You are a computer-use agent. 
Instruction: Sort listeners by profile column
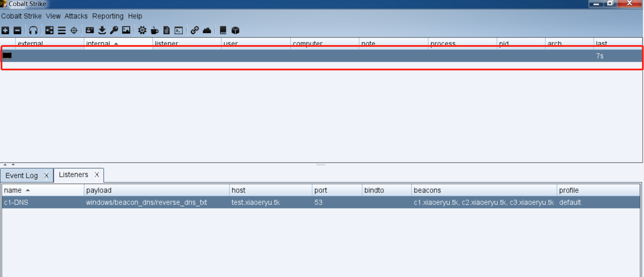tap(598, 190)
